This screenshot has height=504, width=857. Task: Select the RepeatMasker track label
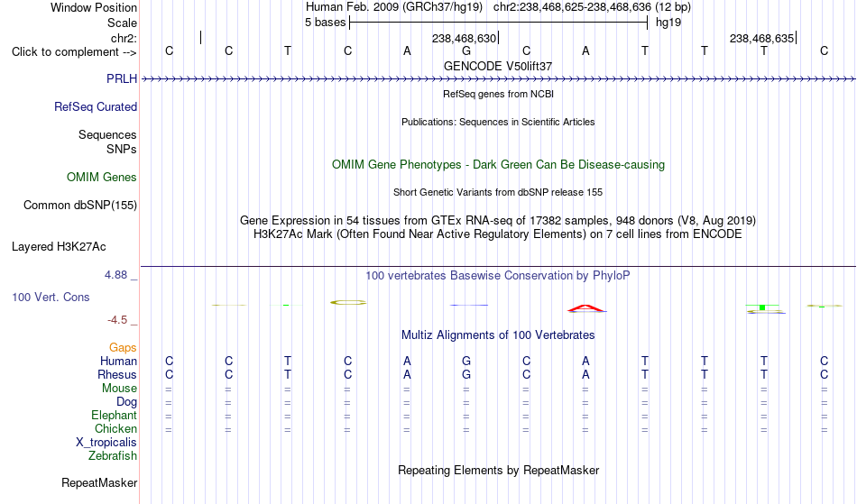pos(99,482)
